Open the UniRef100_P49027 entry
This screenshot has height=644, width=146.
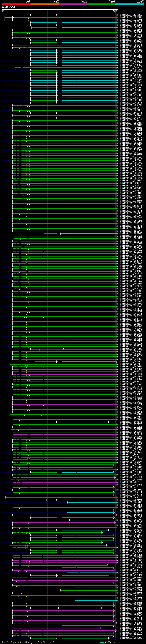coord(131,289)
